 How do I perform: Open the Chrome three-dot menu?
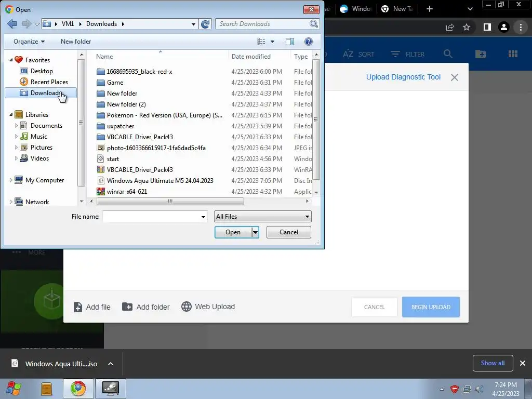click(521, 27)
